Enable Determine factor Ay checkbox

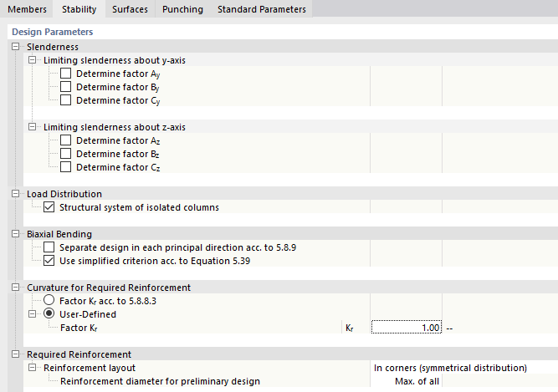(x=66, y=74)
